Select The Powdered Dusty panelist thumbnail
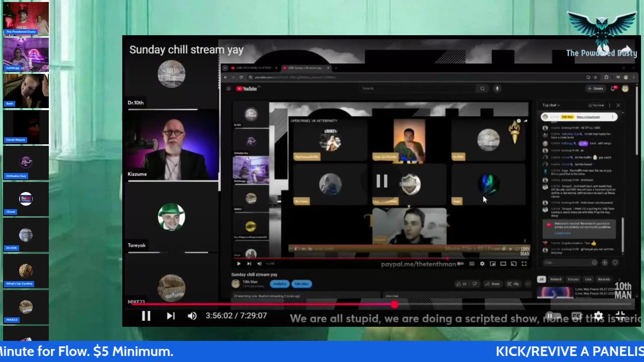644x362 pixels. pos(26,19)
